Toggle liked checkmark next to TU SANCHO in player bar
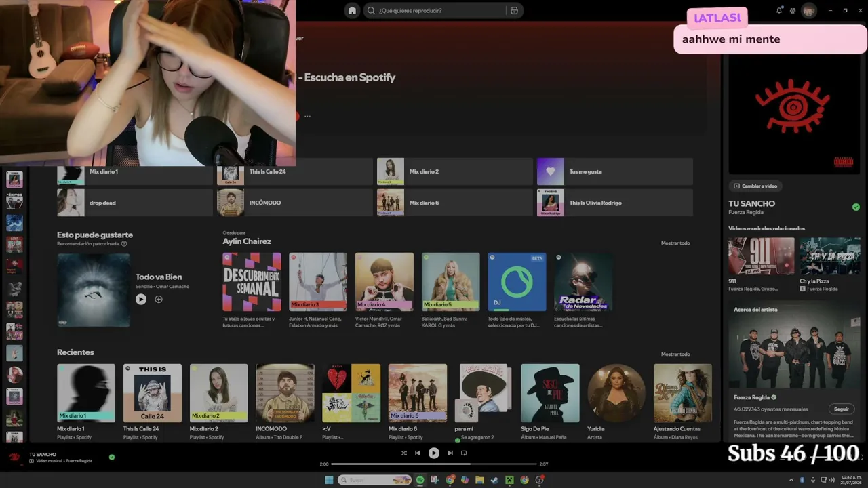The image size is (868, 488). (x=112, y=457)
